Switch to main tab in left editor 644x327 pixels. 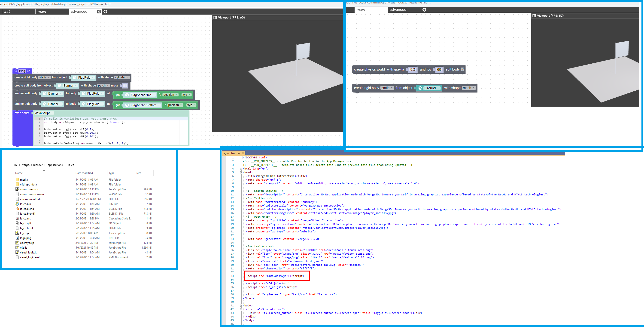[x=52, y=12]
